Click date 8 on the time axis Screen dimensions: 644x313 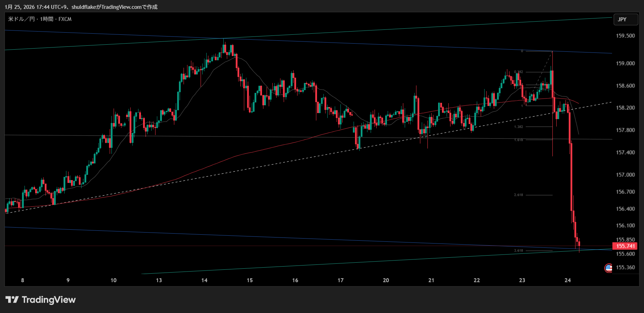[23, 280]
